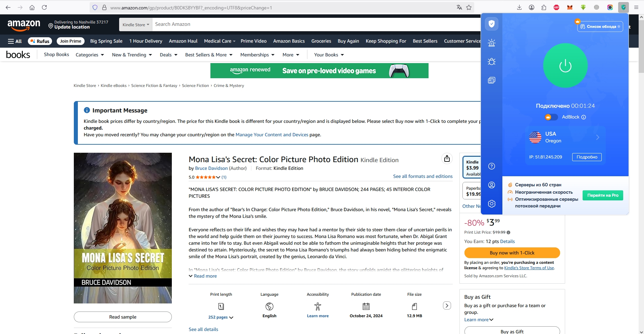Expand the 252 pages print length details

(221, 318)
